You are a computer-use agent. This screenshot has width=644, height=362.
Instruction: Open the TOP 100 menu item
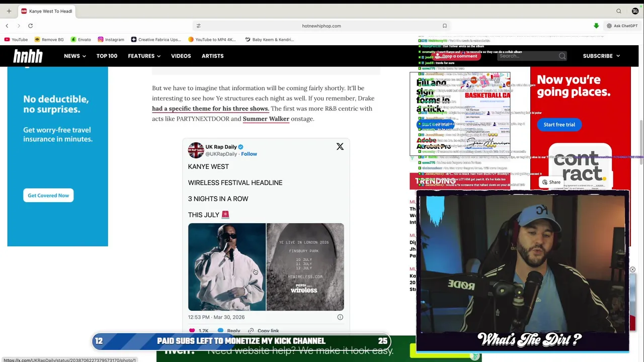pyautogui.click(x=107, y=56)
